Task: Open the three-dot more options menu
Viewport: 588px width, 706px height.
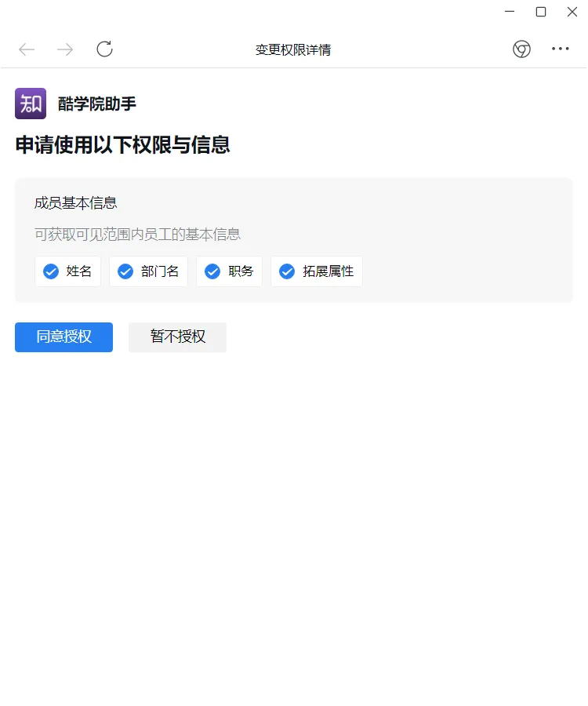Action: (x=560, y=49)
